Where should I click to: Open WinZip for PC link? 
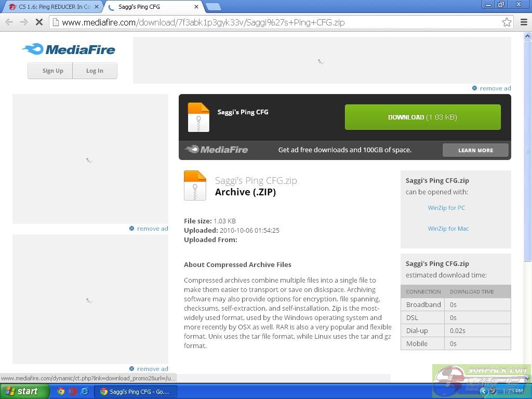446,208
